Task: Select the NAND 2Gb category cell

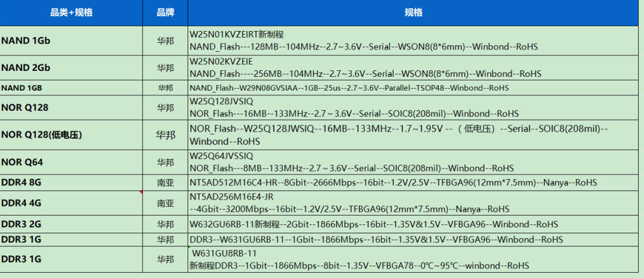Action: (x=72, y=68)
